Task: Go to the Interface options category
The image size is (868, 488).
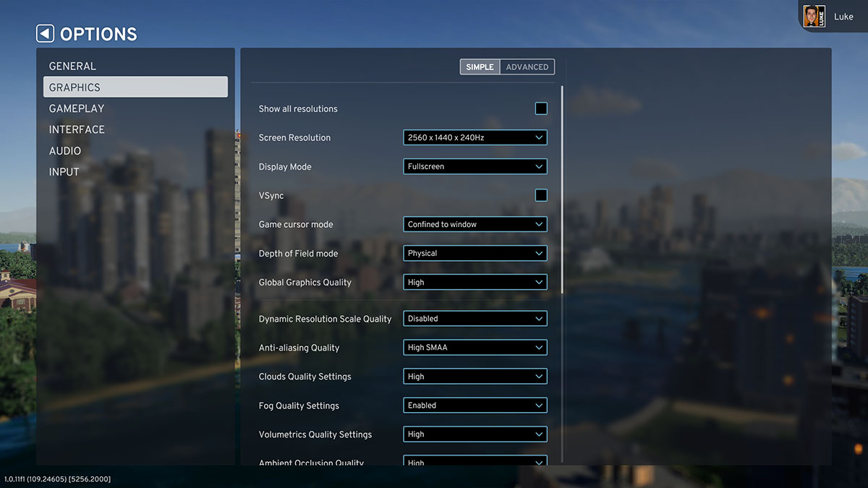Action: pos(77,129)
